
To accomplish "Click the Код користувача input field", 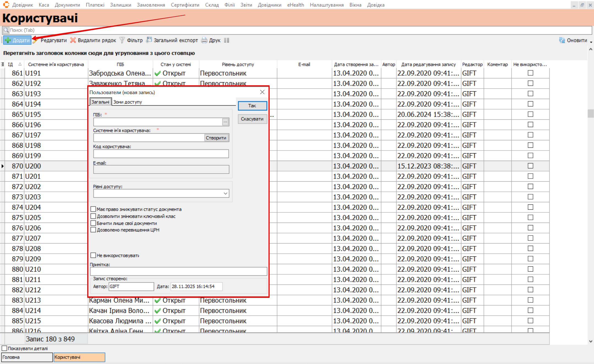I will 161,154.
